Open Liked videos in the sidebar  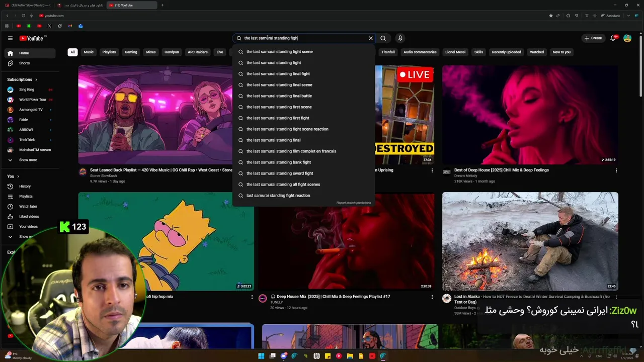tap(31, 216)
